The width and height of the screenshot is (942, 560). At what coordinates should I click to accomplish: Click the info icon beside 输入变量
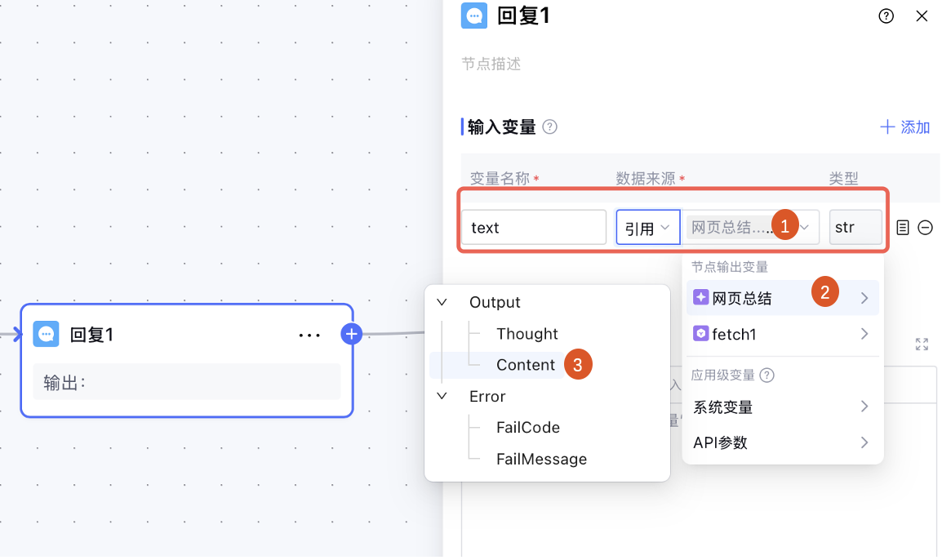pyautogui.click(x=550, y=127)
